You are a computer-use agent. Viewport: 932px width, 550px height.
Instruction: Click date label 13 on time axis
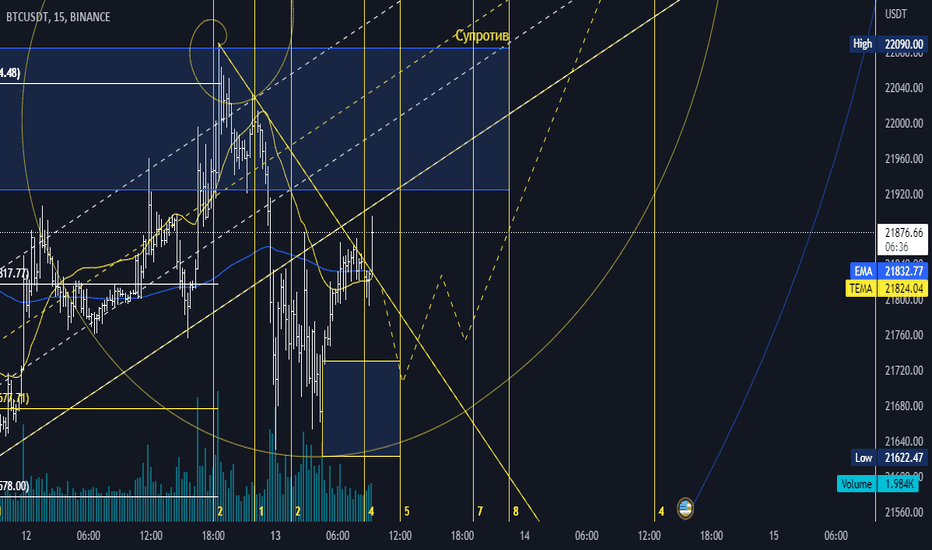click(x=275, y=536)
